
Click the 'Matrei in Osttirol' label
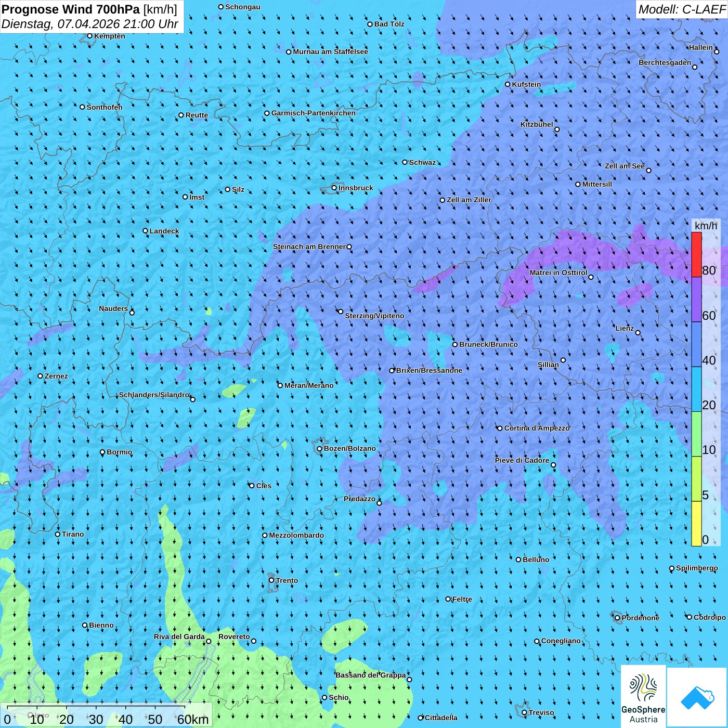[558, 272]
